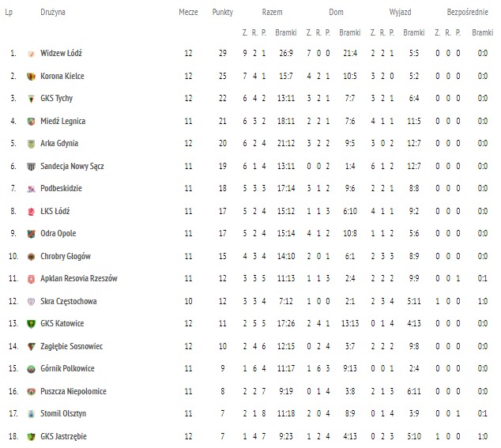Open the Skra Częstochowa team link

point(69,302)
